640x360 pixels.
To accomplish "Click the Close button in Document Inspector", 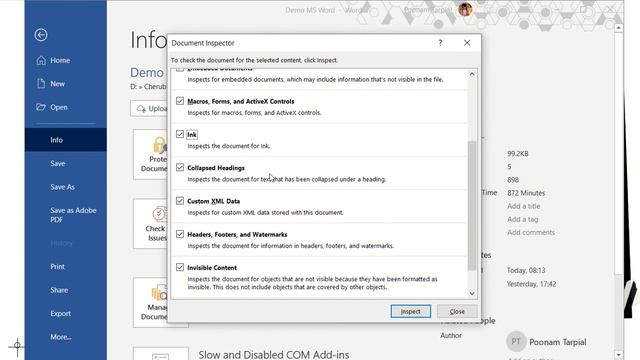I will pyautogui.click(x=457, y=311).
